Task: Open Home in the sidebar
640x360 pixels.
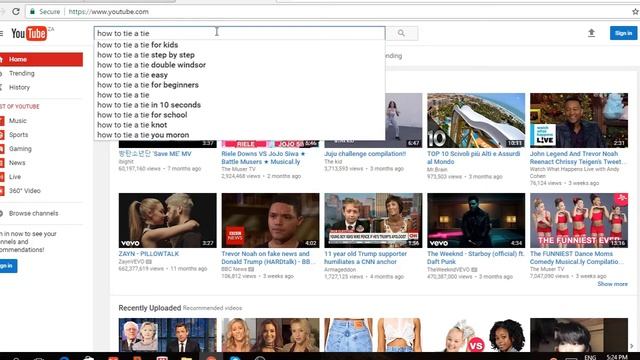Action: tap(41, 59)
